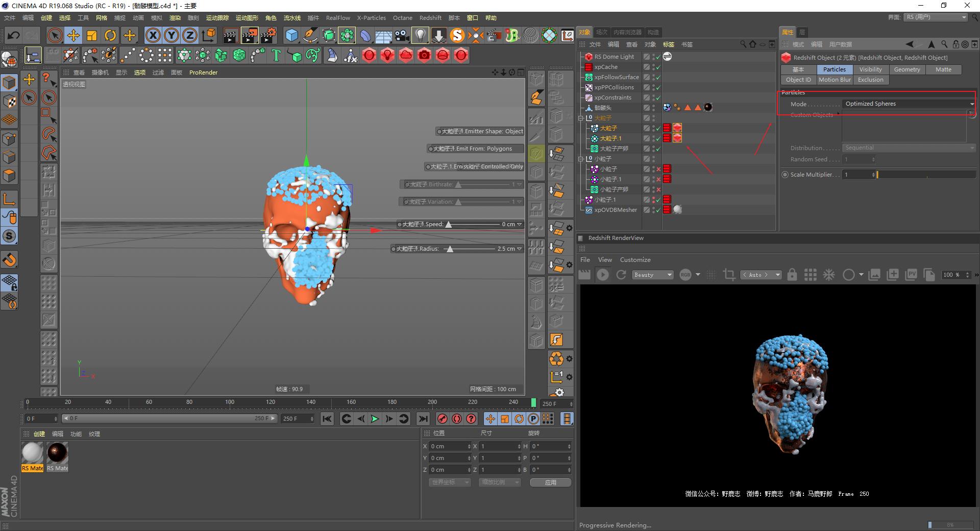Activate the crop tool in Redshift RenderView
Image resolution: width=980 pixels, height=531 pixels.
729,275
